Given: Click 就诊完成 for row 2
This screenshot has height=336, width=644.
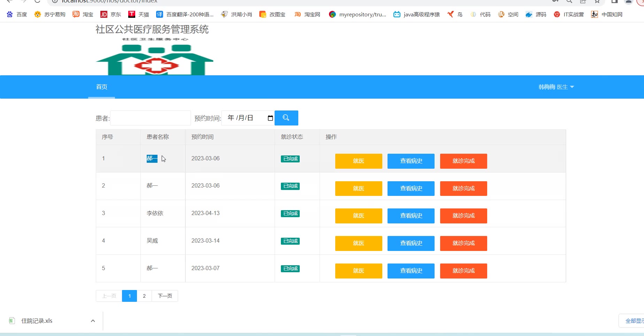Looking at the screenshot, I should [x=463, y=189].
